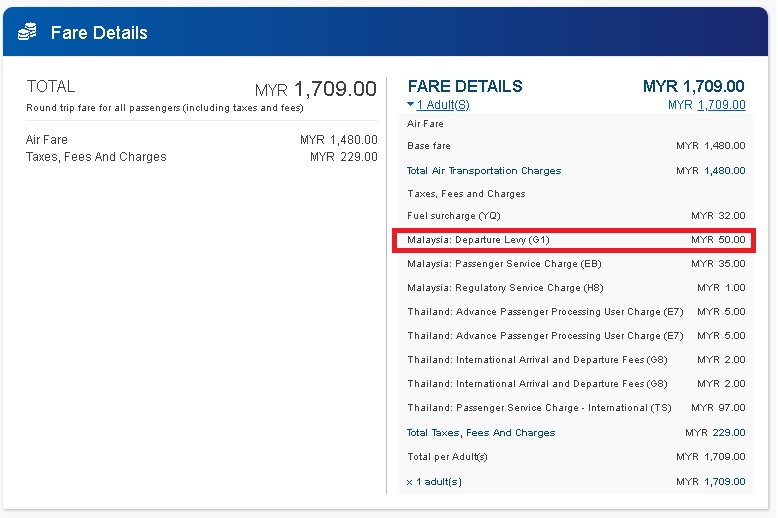
Task: Collapse the 1 Adult(S) disclosure triangle
Action: (x=410, y=105)
